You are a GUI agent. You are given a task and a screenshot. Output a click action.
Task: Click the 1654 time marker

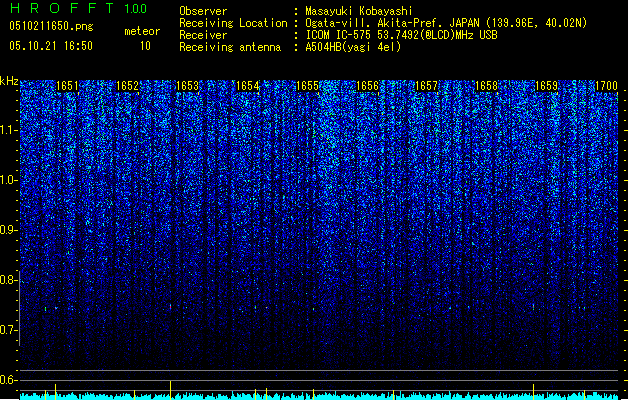pos(248,86)
